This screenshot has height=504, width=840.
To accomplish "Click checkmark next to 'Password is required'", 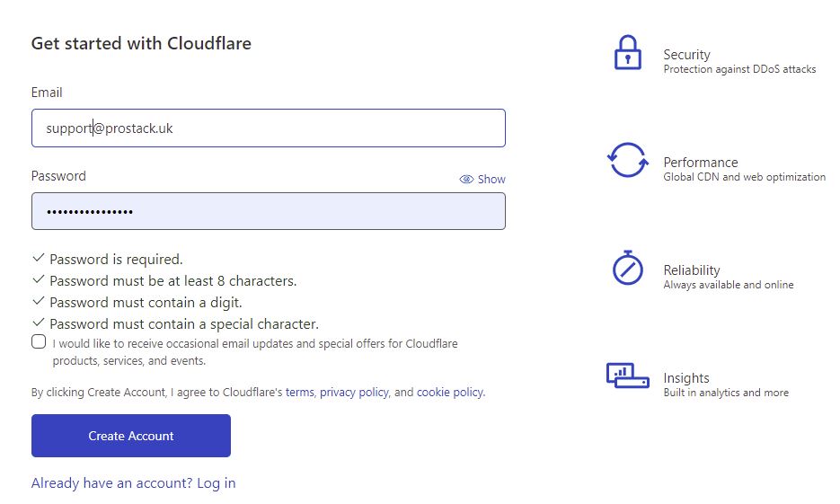I will click(x=38, y=258).
